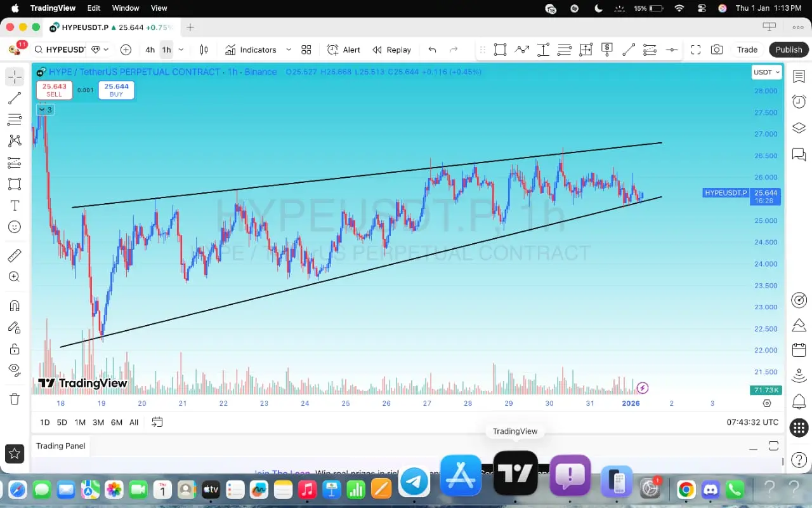This screenshot has width=812, height=508.
Task: Open the Fibonacci retracement tool
Action: 15,120
